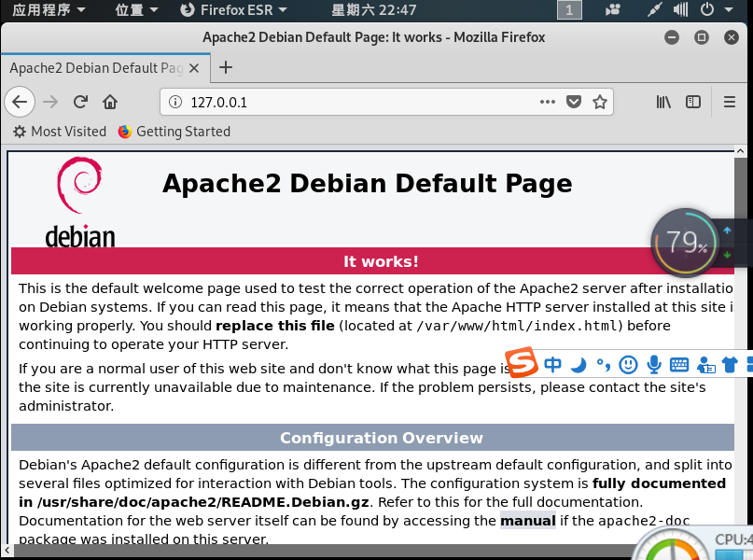Open the Getting Started bookmark
This screenshot has width=753, height=560.
(x=174, y=131)
